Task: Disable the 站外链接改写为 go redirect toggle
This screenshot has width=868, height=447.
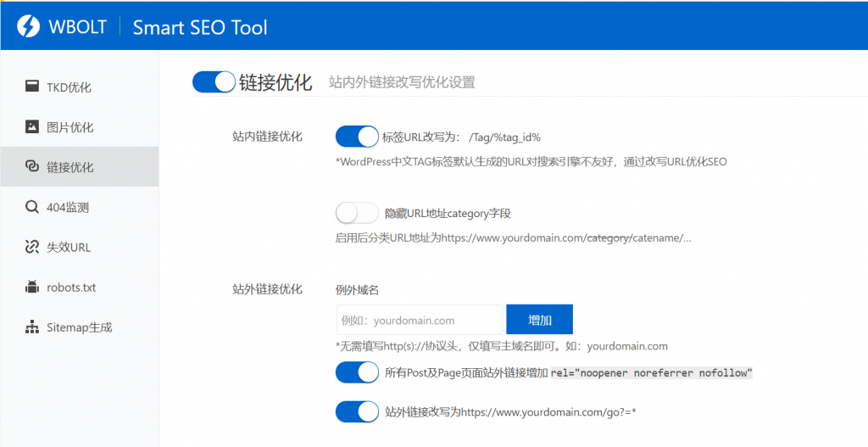Action: 357,412
